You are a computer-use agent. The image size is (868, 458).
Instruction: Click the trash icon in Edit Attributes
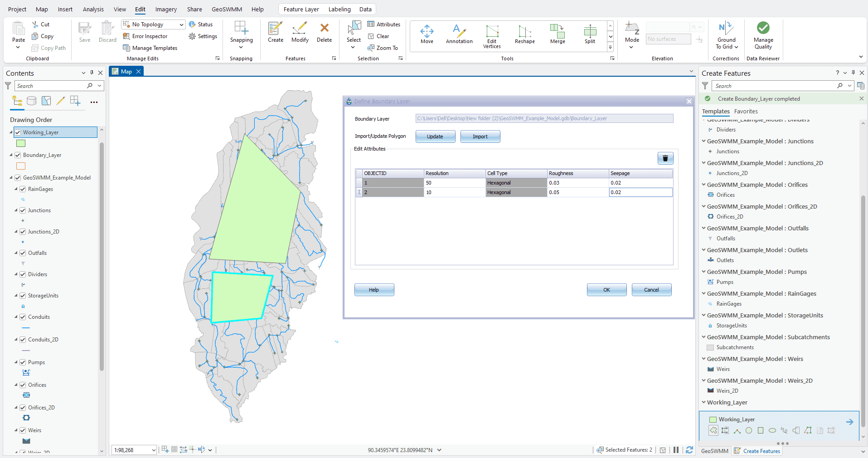[x=665, y=158]
